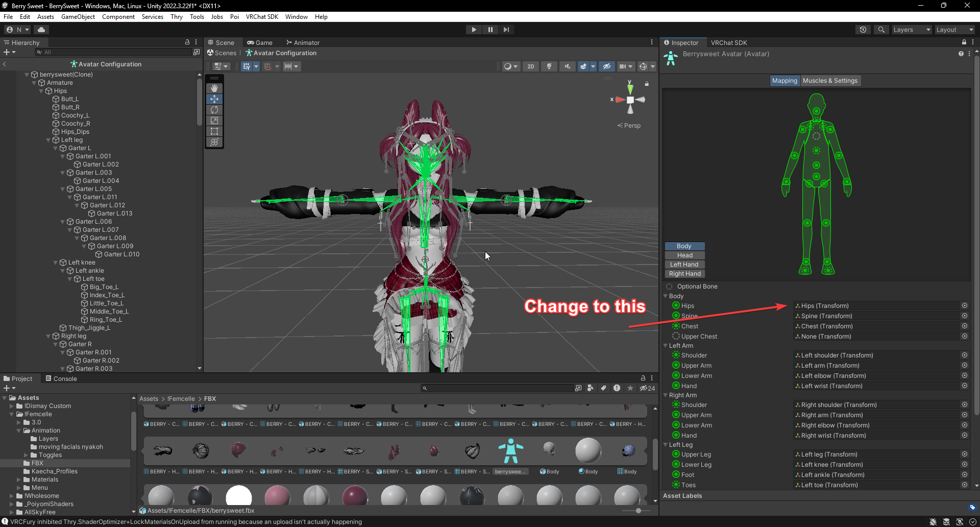Select the Rect transform tool
Screen dimensions: 980x527
pos(214,131)
